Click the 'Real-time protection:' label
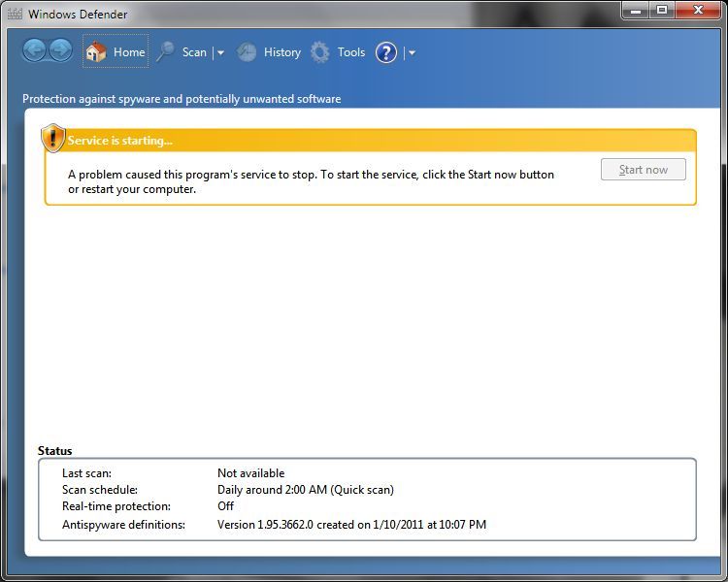Screen dimensions: 728x582 click(x=116, y=506)
